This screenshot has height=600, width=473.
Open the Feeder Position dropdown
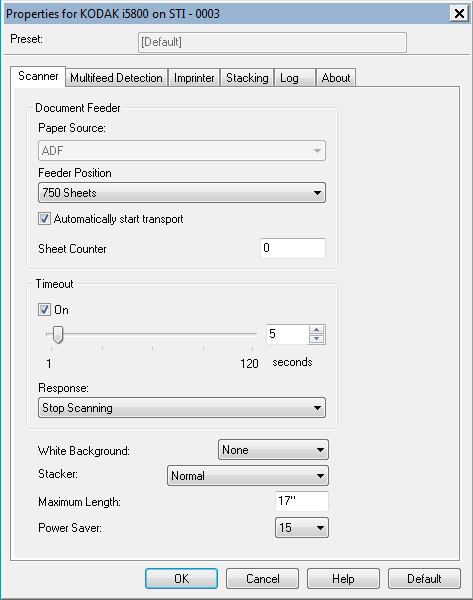(182, 192)
